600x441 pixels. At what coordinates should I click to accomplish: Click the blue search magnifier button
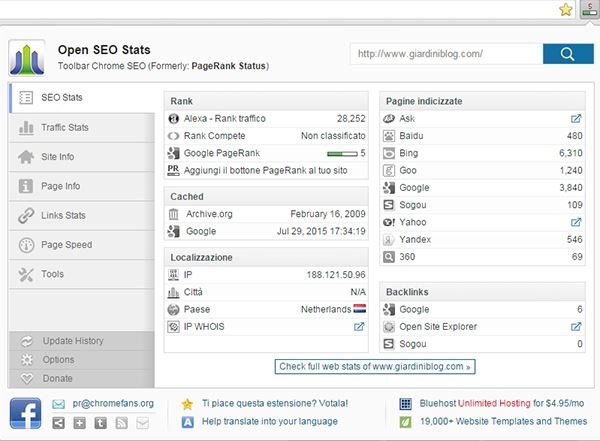(x=568, y=54)
